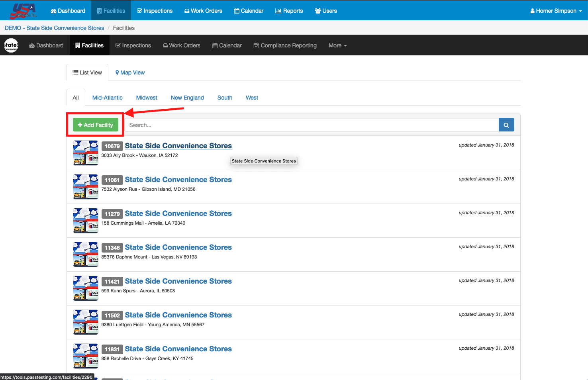
Task: Click the 10679 ID badge
Action: pyautogui.click(x=112, y=146)
